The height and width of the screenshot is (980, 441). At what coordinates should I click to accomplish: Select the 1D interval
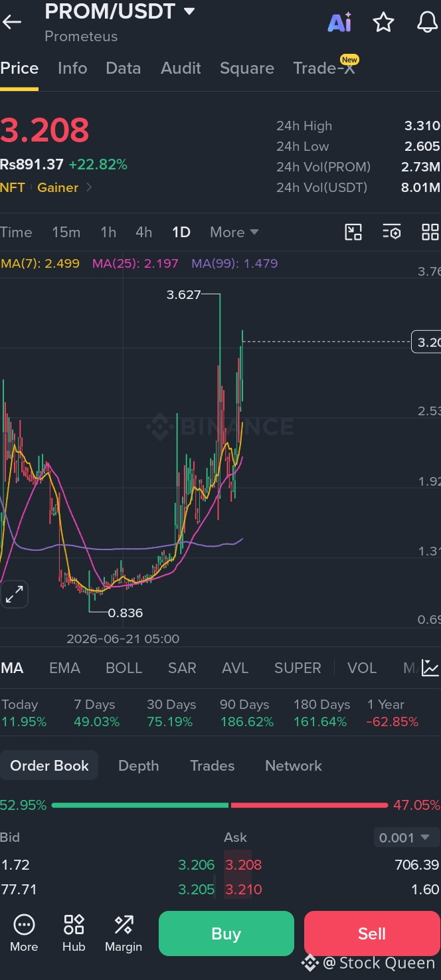pos(181,232)
